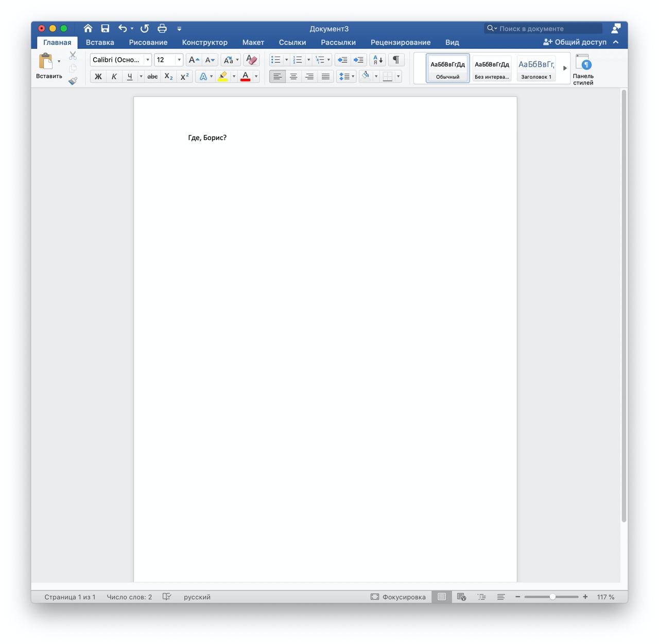Image resolution: width=659 pixels, height=644 pixels.
Task: Toggle italic formatting (К)
Action: tap(114, 76)
